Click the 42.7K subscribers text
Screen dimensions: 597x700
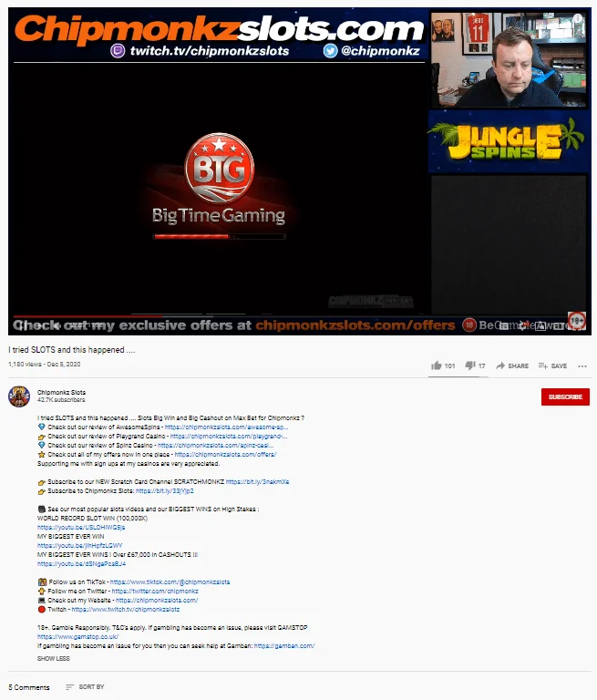(x=61, y=400)
